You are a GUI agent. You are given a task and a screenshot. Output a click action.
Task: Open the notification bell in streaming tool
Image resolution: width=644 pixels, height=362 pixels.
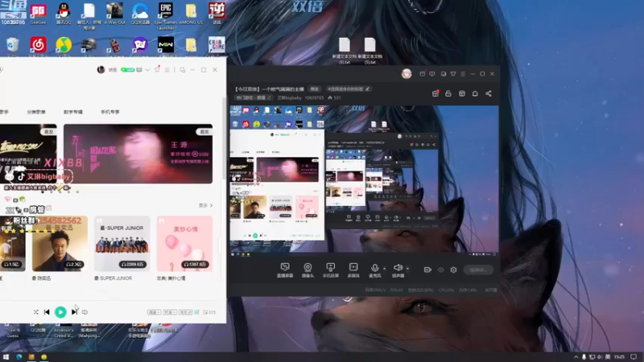tap(475, 93)
